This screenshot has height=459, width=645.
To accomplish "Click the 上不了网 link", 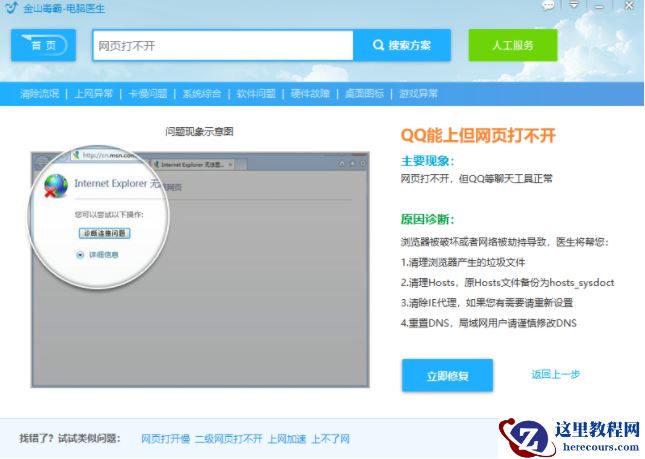I will [330, 439].
